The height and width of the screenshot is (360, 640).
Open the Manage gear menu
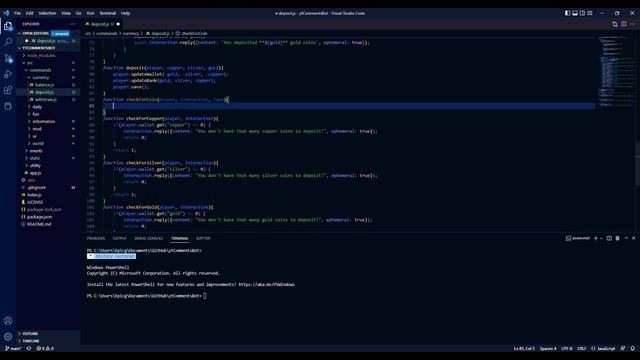pos(8,336)
